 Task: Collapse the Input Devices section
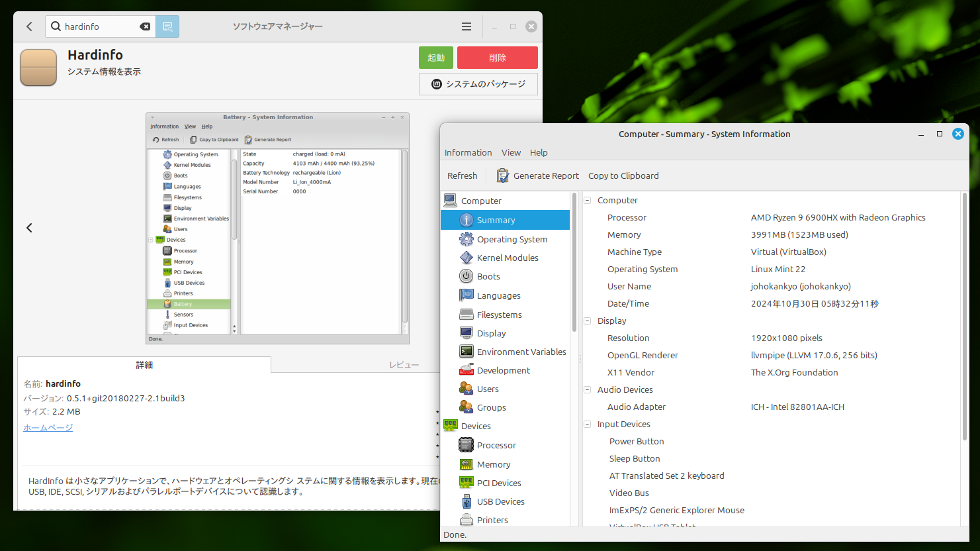pyautogui.click(x=586, y=424)
